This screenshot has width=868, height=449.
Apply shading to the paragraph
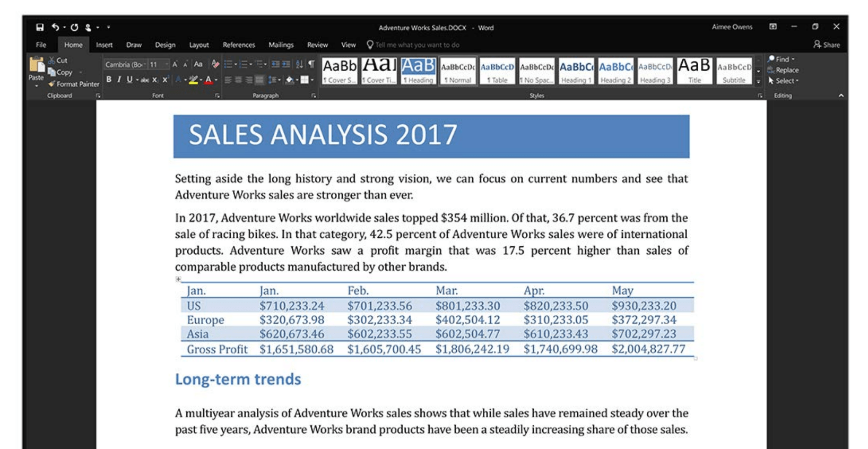click(x=290, y=80)
